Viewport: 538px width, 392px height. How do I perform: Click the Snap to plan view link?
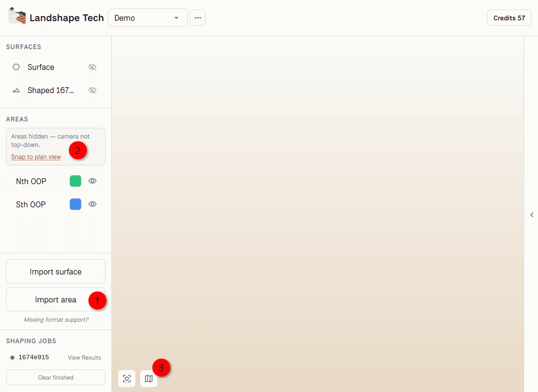coord(36,157)
